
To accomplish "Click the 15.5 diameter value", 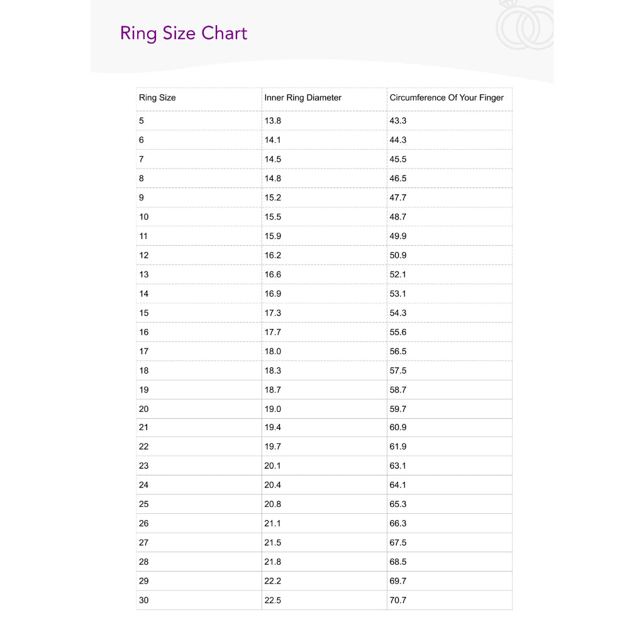I will (x=273, y=217).
